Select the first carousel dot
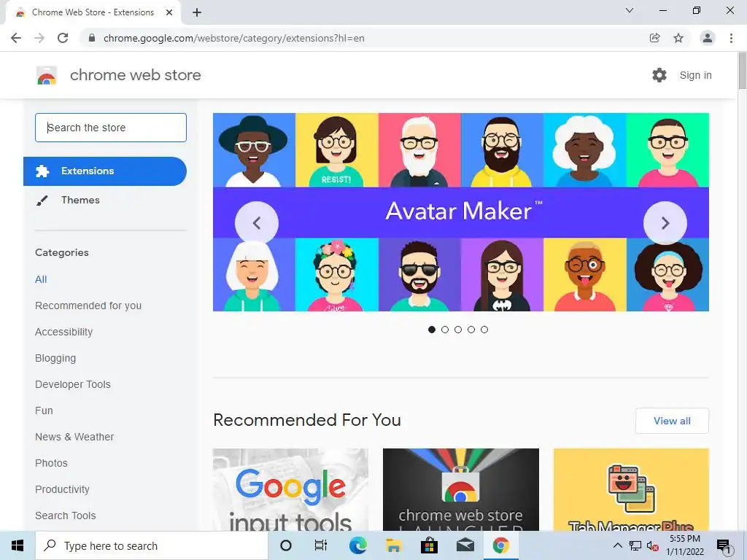Image resolution: width=747 pixels, height=560 pixels. 432,330
